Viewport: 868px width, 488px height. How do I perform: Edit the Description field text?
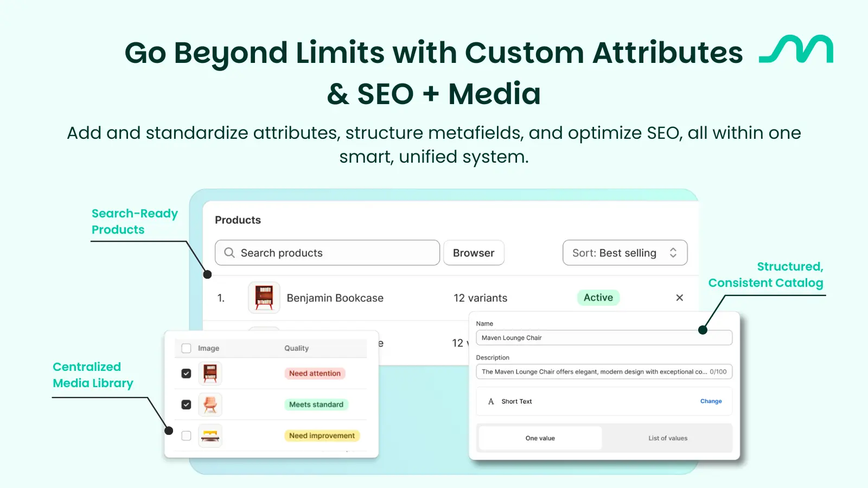(x=604, y=371)
